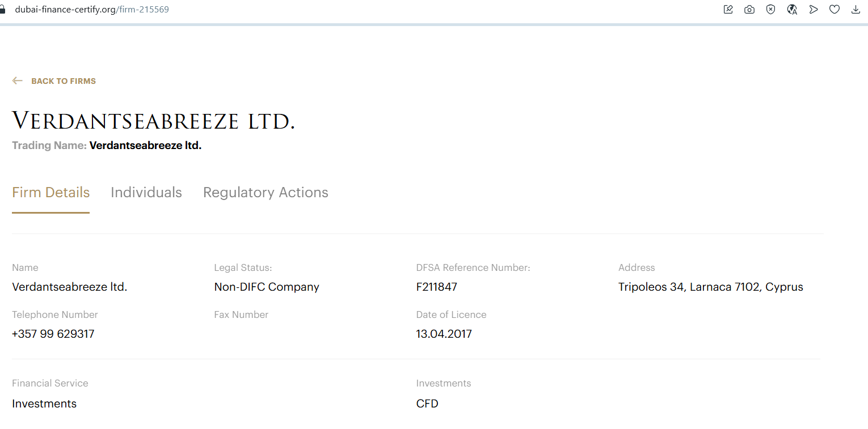Open the Regulatory Actions tab
This screenshot has height=429, width=868.
266,193
